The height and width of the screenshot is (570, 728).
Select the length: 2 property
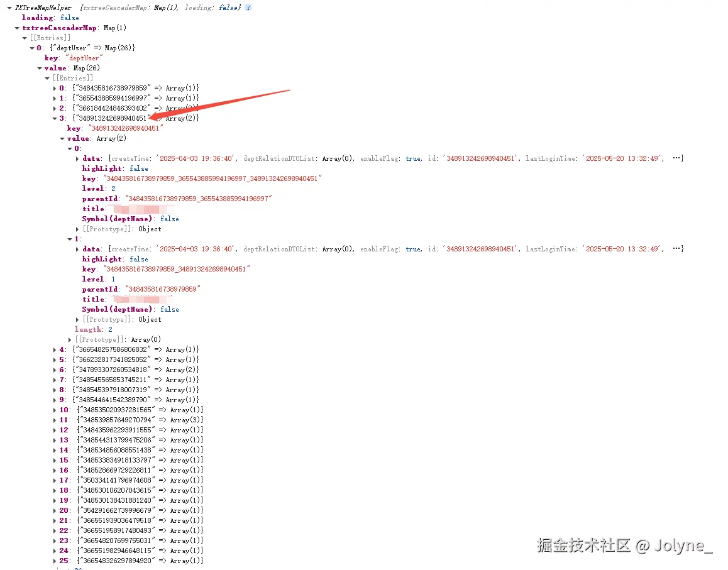coord(89,329)
